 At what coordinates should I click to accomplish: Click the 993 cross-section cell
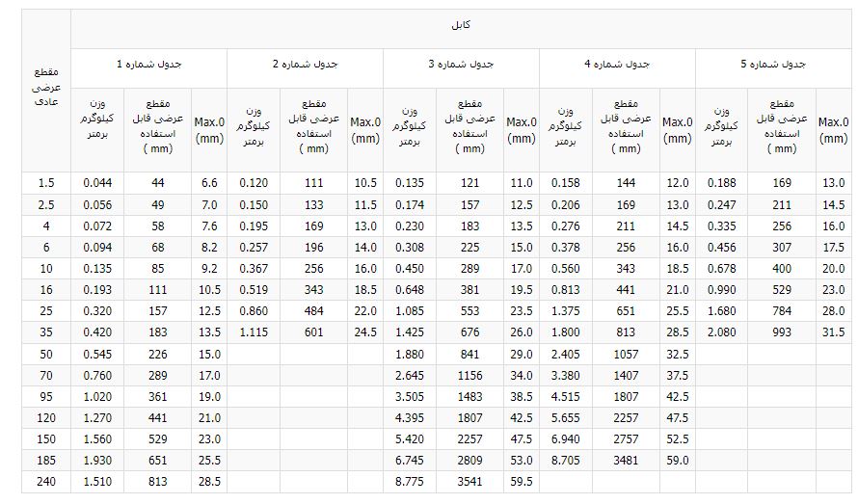[x=782, y=332]
